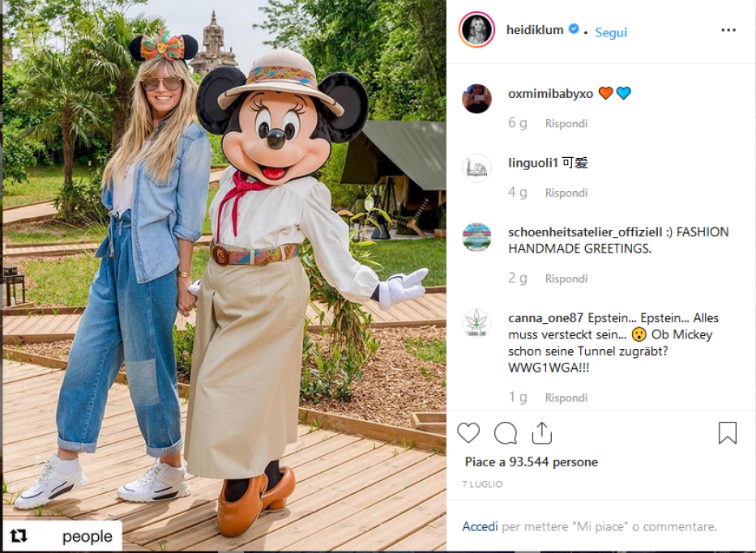Open heidiklum's profile picture avatar
This screenshot has height=553, width=756.
[x=476, y=30]
